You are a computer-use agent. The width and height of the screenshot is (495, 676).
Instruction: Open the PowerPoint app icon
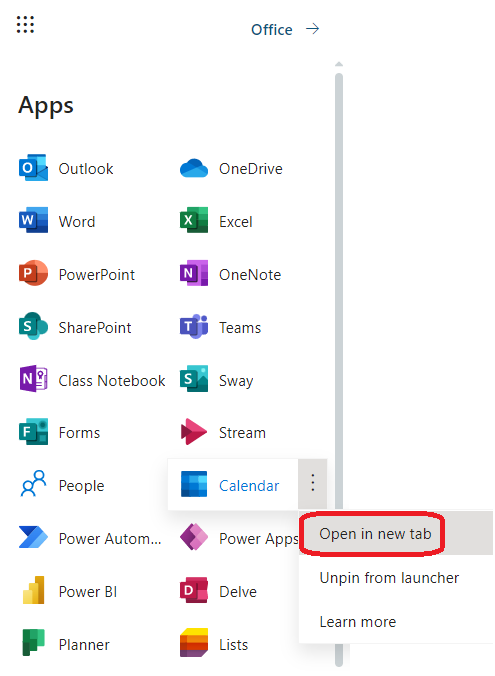[x=33, y=273]
